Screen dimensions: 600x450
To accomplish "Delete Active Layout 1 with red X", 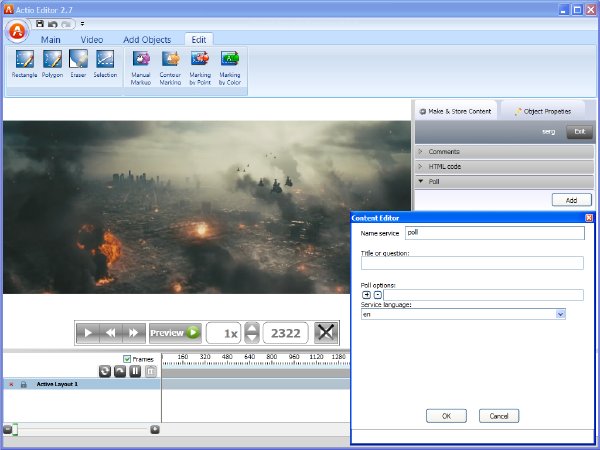I will (11, 384).
